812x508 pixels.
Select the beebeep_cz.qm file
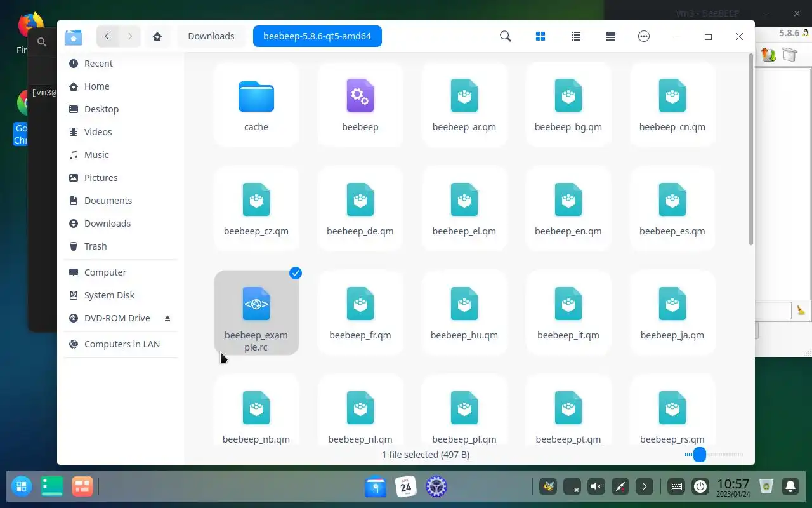(x=256, y=209)
